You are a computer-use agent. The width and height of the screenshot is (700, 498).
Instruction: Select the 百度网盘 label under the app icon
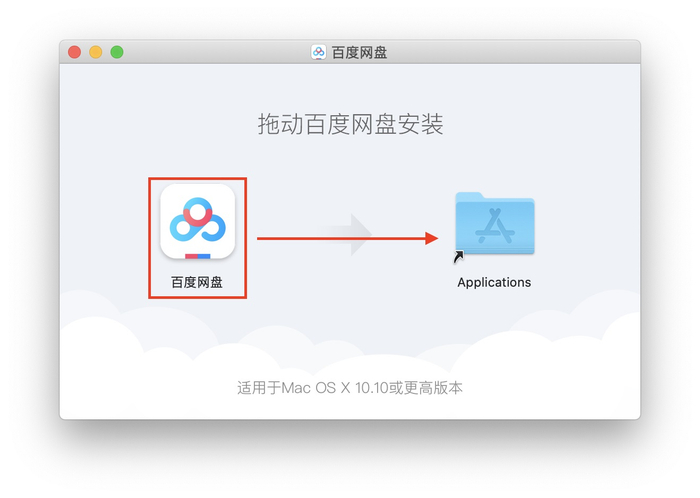tap(197, 282)
